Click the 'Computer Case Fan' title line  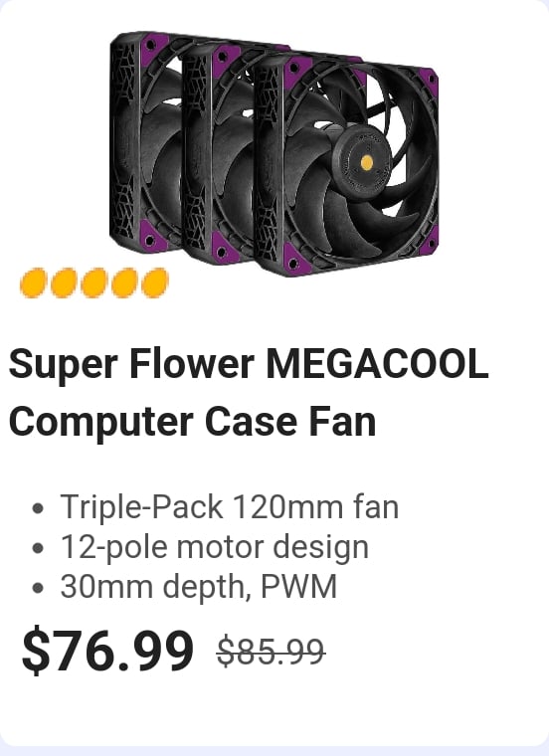[x=192, y=422]
